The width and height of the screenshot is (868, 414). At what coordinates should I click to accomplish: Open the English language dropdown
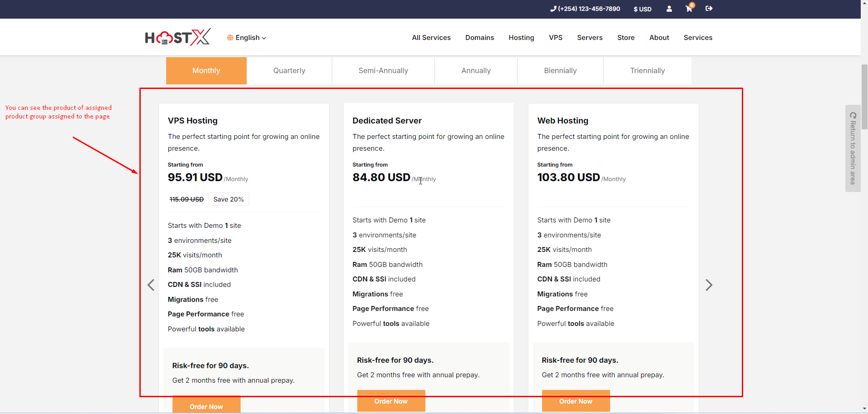pos(247,38)
